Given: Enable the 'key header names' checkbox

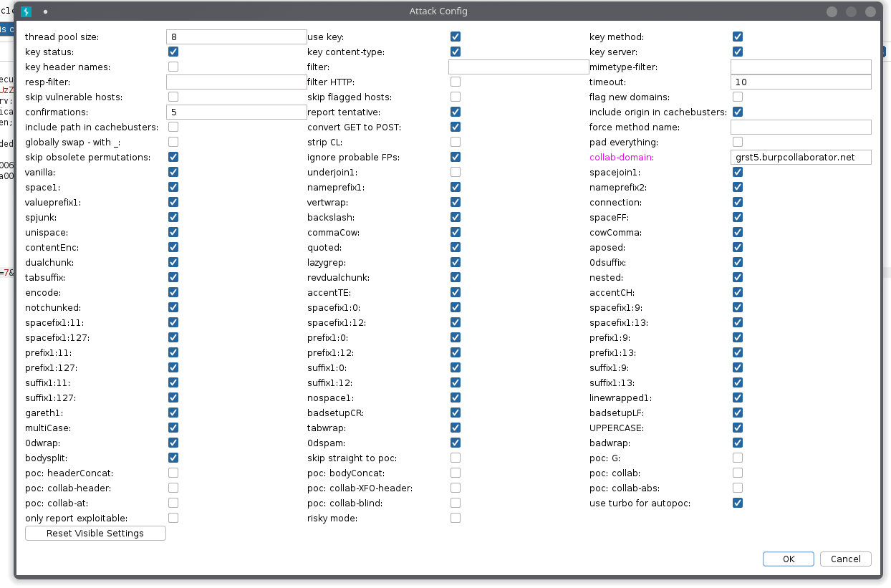Looking at the screenshot, I should [173, 67].
